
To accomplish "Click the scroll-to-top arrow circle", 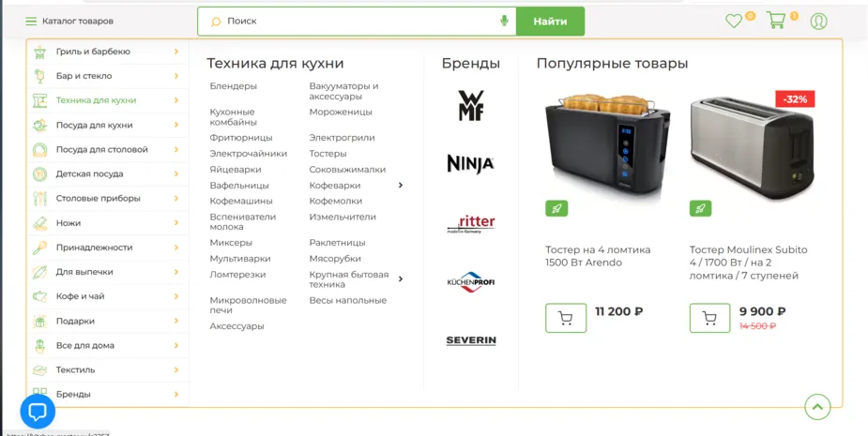I will click(817, 408).
